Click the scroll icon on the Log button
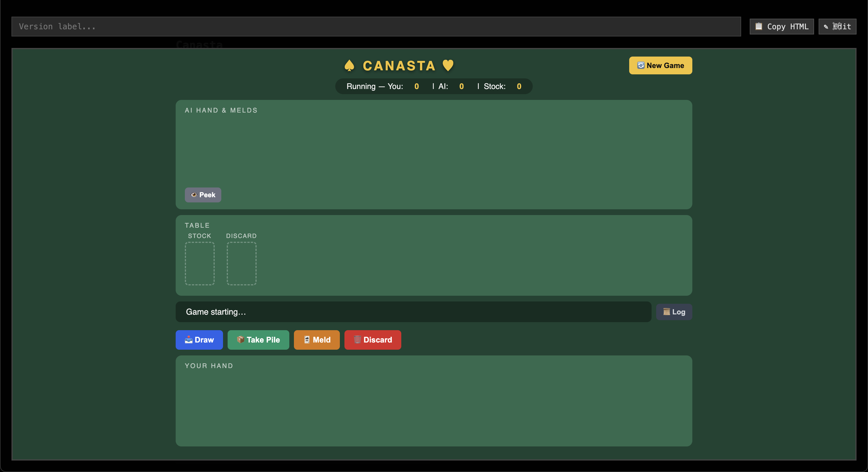This screenshot has height=472, width=868. tap(666, 312)
